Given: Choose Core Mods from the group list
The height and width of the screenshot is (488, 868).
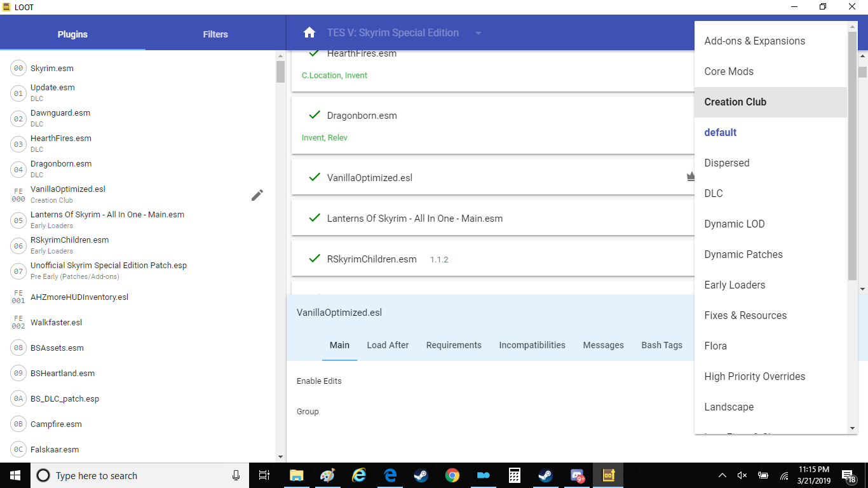Looking at the screenshot, I should click(x=771, y=72).
